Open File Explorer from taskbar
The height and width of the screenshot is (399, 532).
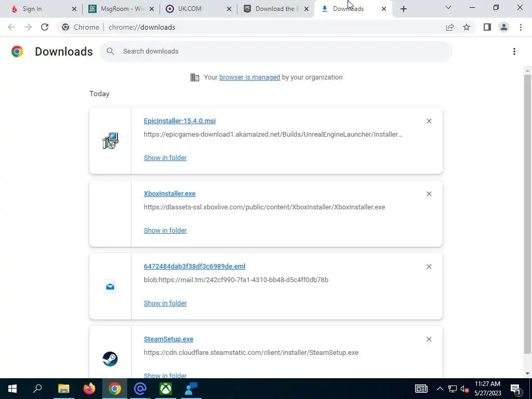[63, 389]
